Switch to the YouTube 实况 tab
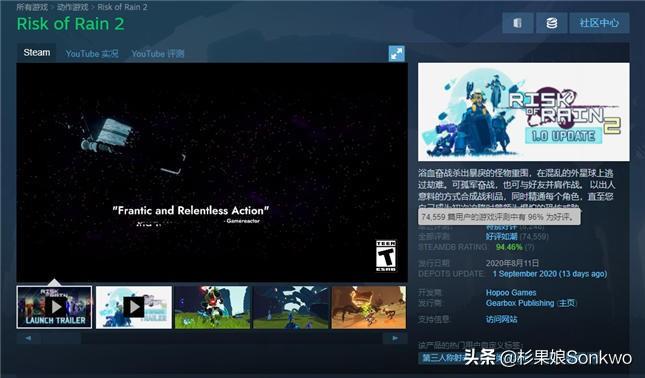645x378 pixels. pos(92,53)
